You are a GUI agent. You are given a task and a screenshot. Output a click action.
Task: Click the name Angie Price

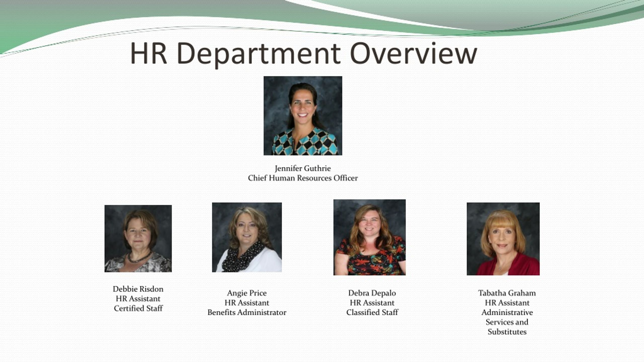click(247, 293)
